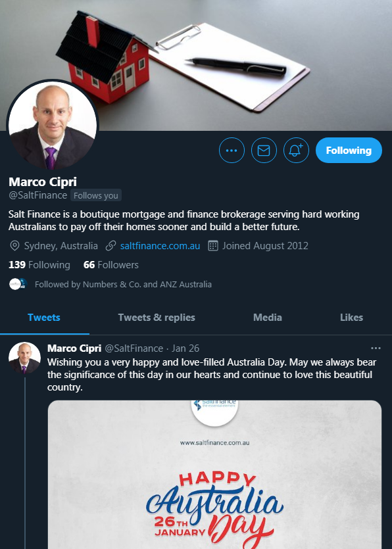
Task: Switch to the Tweets & replies tab
Action: tap(157, 318)
